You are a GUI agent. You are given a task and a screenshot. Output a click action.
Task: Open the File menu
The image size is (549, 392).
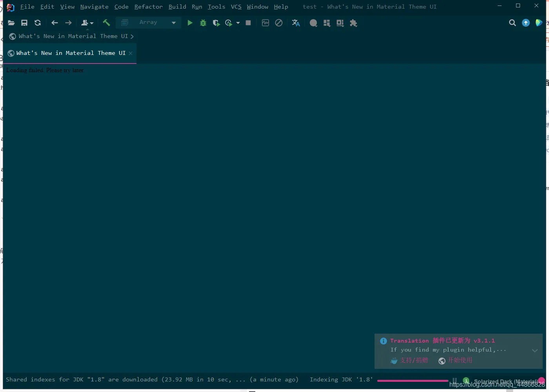(27, 7)
